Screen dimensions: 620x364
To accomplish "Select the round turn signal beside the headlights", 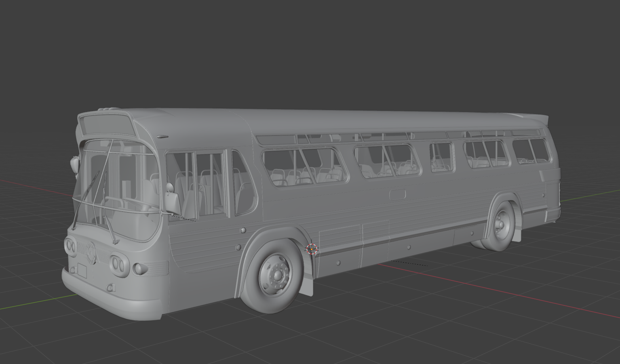I will [x=139, y=268].
